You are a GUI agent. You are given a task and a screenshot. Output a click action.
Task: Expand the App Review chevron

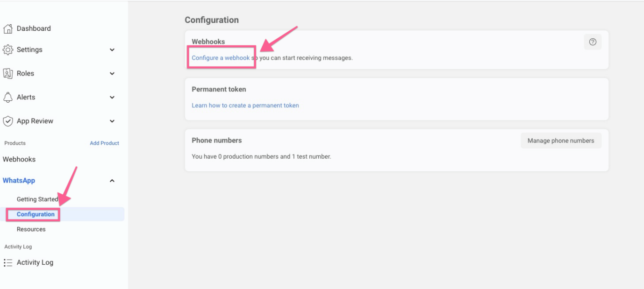[112, 121]
